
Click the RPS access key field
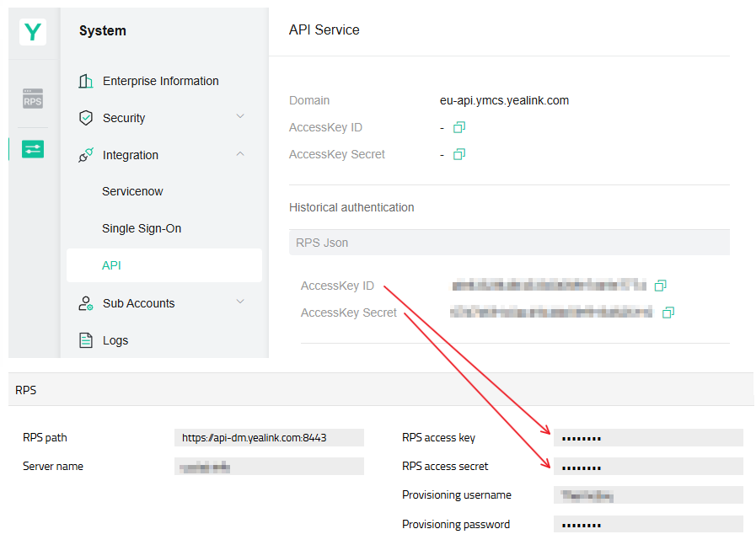pyautogui.click(x=648, y=437)
